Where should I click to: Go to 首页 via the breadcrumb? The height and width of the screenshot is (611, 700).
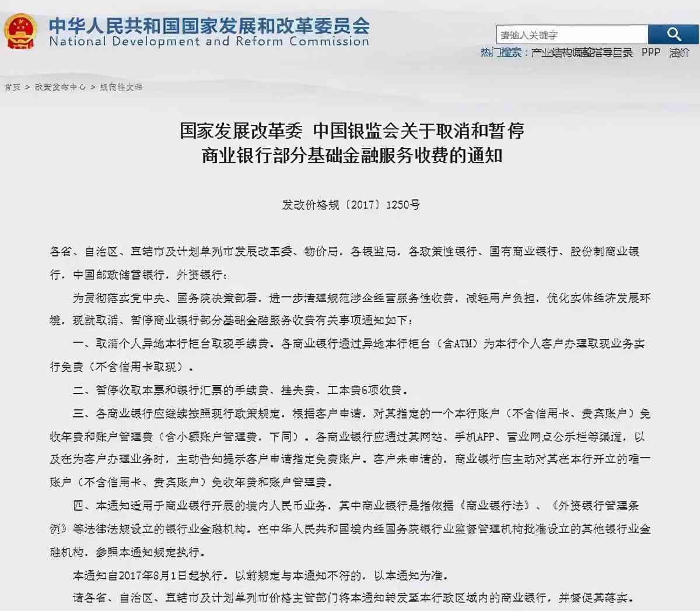coord(12,87)
